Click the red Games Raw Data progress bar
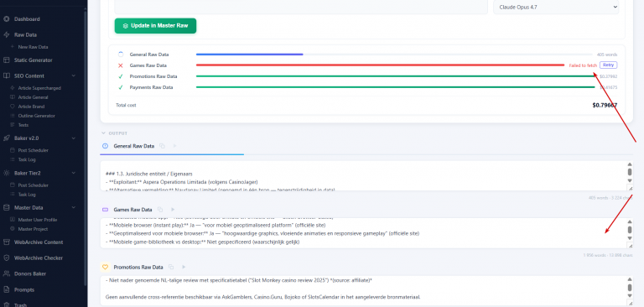The image size is (644, 307). 381,65
